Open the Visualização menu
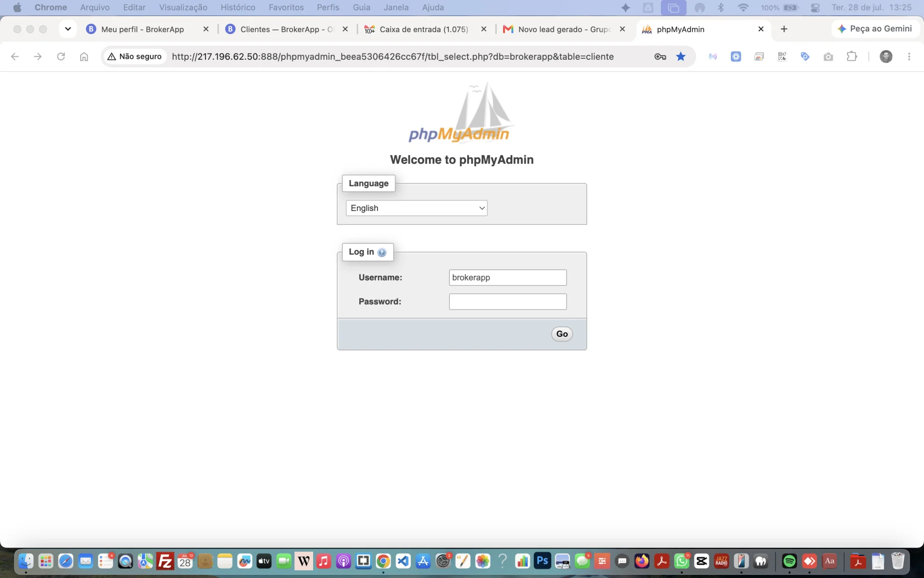Viewport: 924px width, 578px height. 183,7
